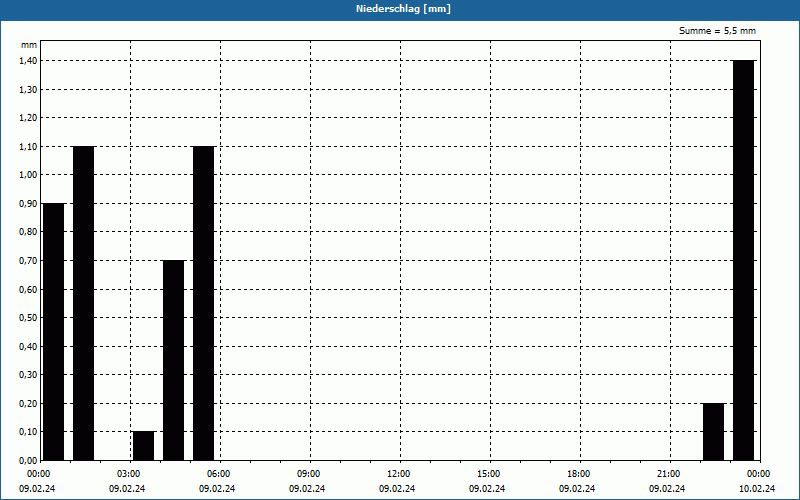This screenshot has height=500, width=800.
Task: Click the 0,70 y-axis label
Action: [x=28, y=261]
